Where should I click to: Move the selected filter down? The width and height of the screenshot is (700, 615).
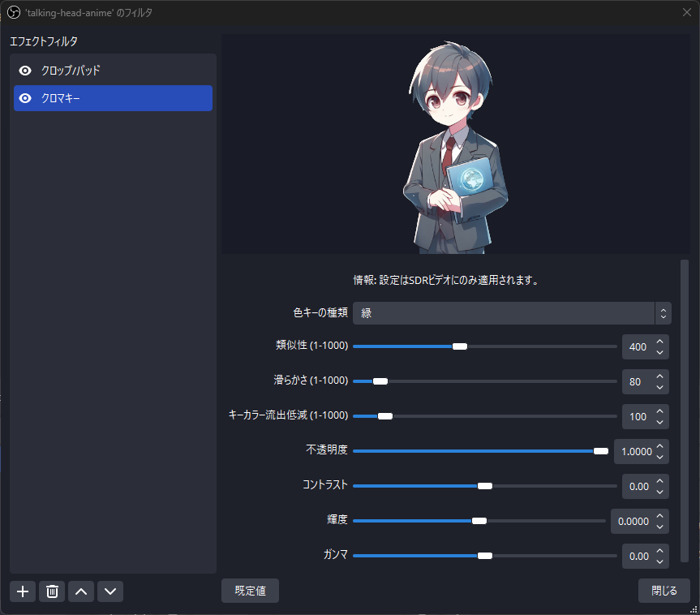coord(110,591)
